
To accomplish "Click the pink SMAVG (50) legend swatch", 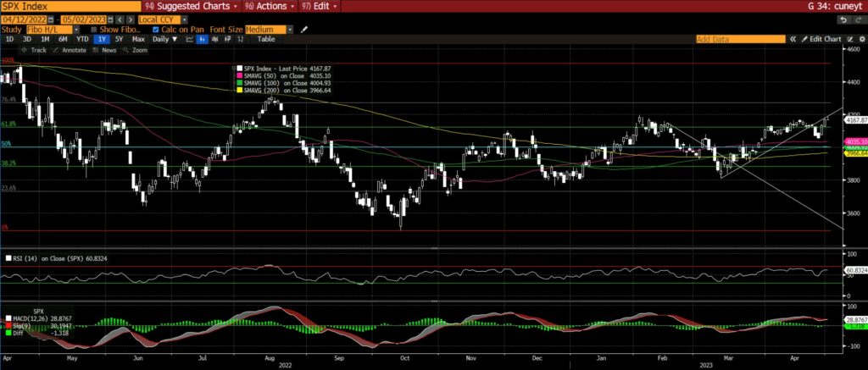I will point(239,75).
